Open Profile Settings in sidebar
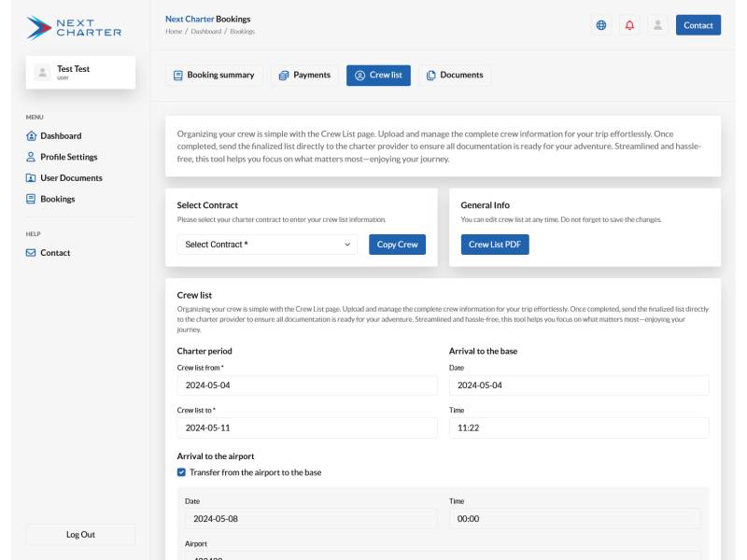 62,157
